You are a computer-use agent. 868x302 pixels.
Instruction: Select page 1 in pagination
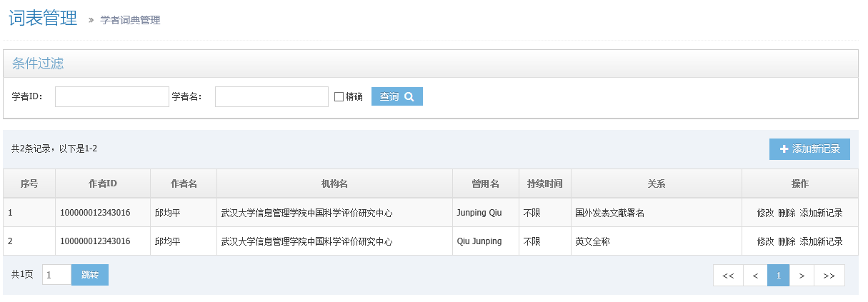pos(778,276)
